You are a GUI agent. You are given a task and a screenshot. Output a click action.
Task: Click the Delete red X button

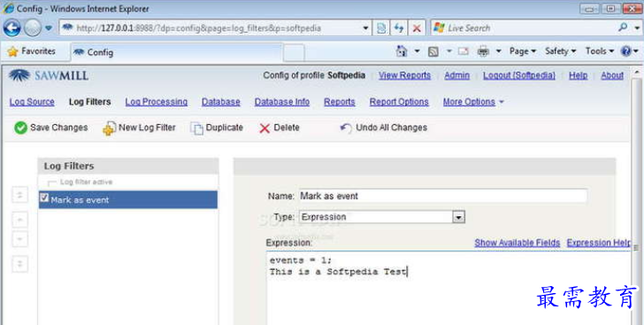[280, 128]
